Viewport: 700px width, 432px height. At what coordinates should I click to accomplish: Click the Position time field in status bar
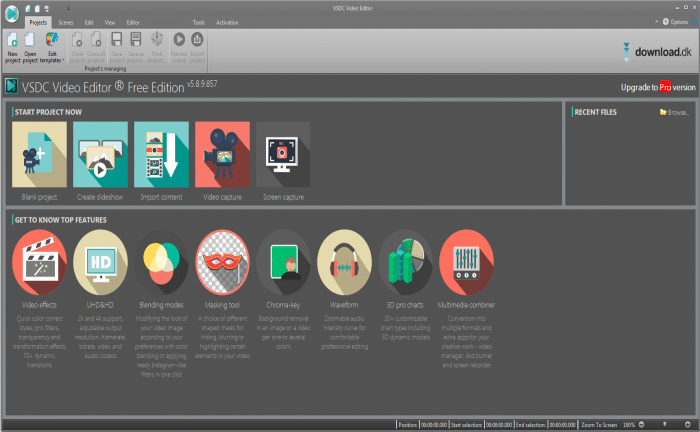[x=434, y=425]
